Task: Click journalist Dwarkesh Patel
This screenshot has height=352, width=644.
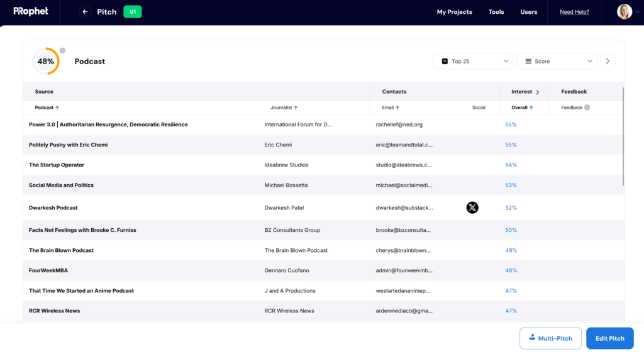Action: (x=284, y=207)
